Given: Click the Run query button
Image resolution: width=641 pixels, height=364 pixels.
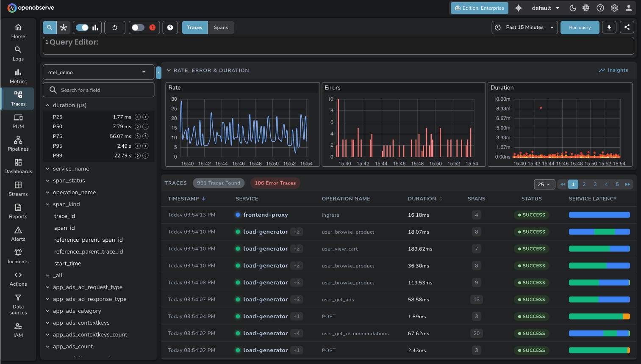Looking at the screenshot, I should [580, 27].
